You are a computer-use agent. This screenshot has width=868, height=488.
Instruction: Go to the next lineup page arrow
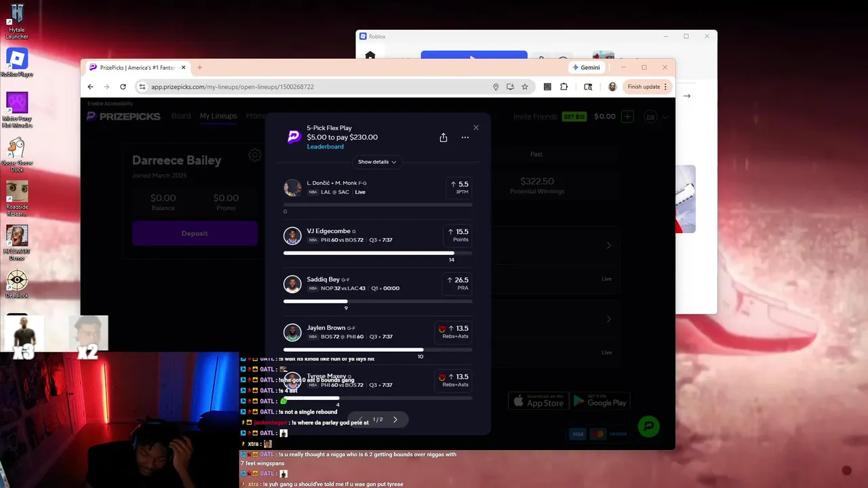coord(395,420)
